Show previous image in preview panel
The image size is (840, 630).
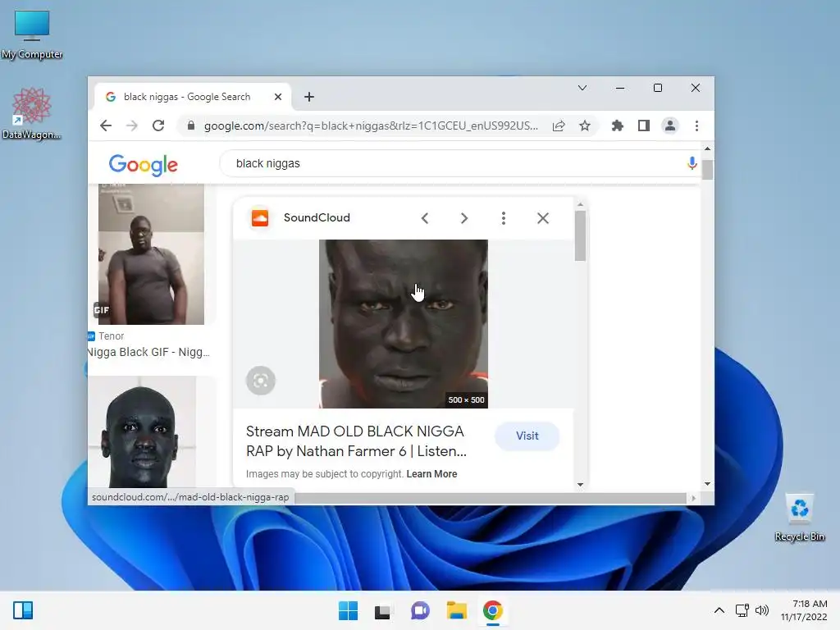425,218
